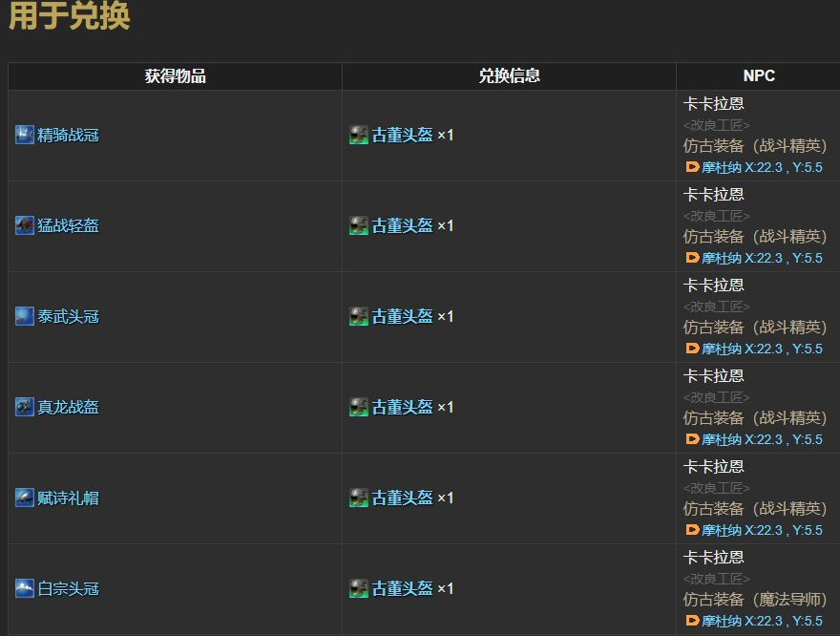Open 古董头盔 link in 白宗头冠 row
Image resolution: width=840 pixels, height=636 pixels.
coord(402,588)
